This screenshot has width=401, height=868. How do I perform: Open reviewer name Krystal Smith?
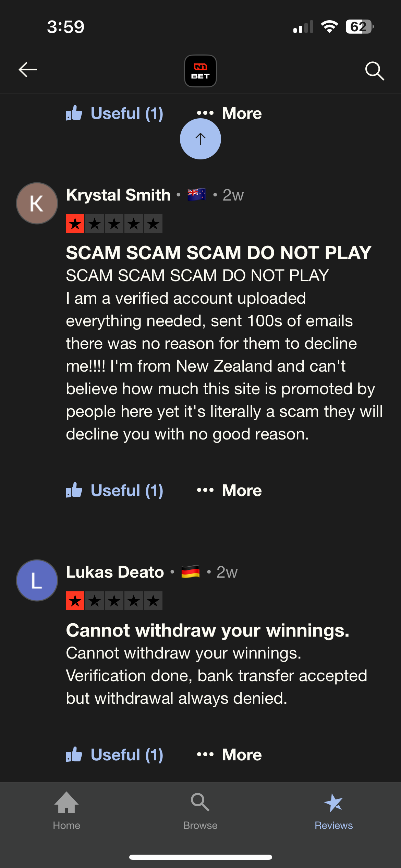(x=118, y=195)
